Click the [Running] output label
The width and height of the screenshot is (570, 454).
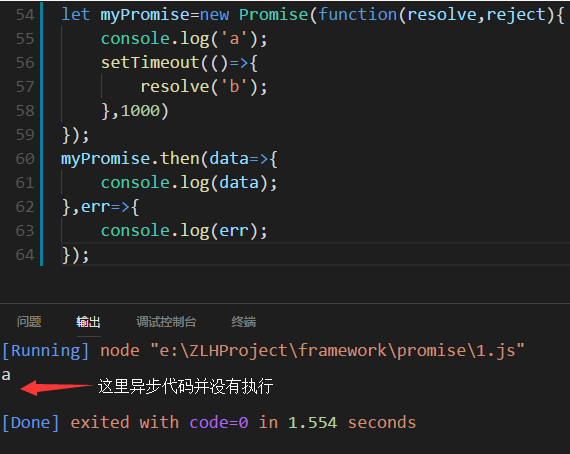(45, 351)
